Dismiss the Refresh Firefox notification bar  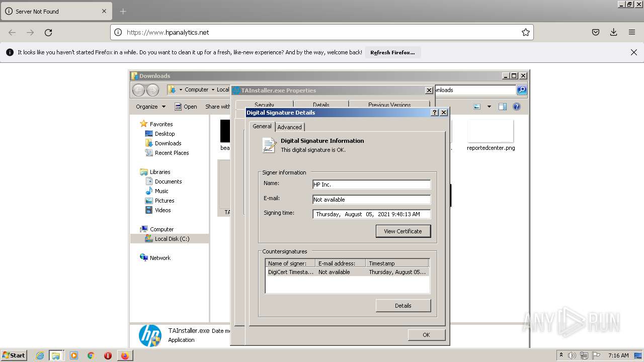point(634,52)
